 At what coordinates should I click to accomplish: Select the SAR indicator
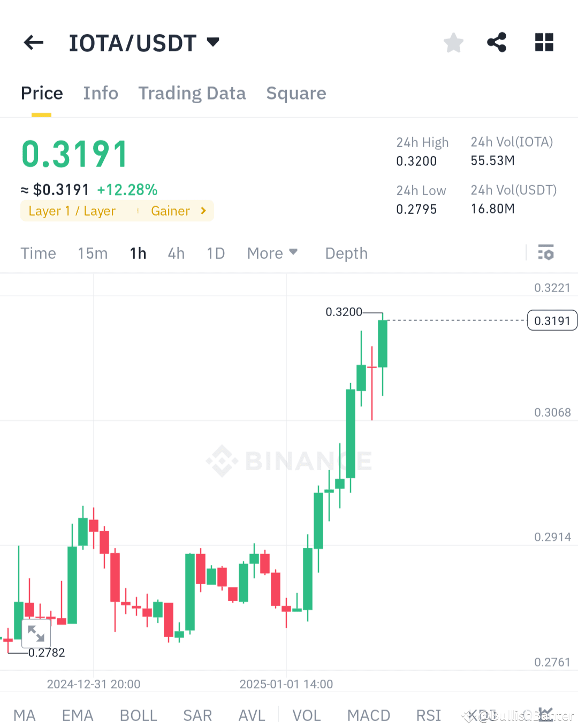[197, 715]
